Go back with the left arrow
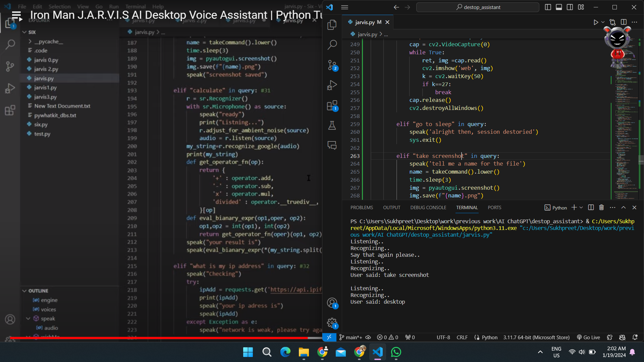This screenshot has width=644, height=362. click(x=396, y=7)
